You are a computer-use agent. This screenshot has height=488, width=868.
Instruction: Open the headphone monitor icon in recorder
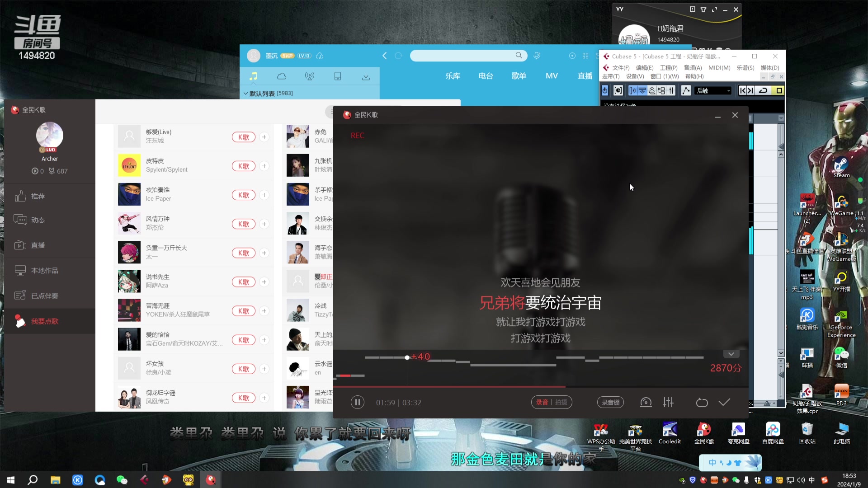(646, 402)
